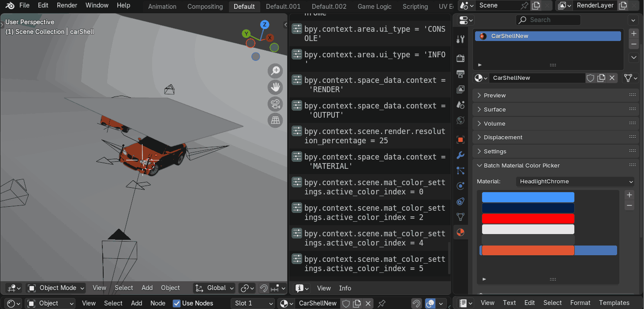Select the bright red color swatch
Image resolution: width=644 pixels, height=309 pixels.
point(528,219)
